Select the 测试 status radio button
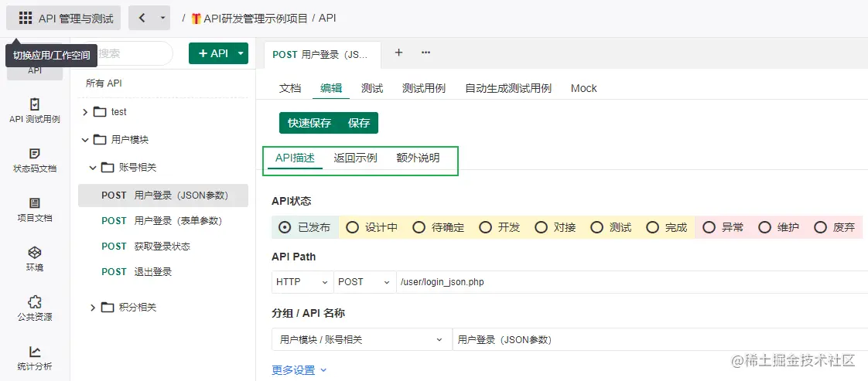Image resolution: width=868 pixels, height=381 pixels. 596,227
